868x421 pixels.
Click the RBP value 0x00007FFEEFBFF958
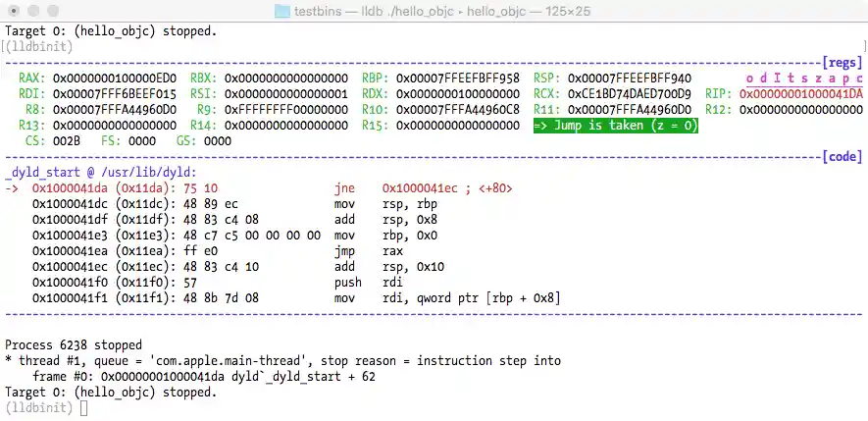[458, 79]
